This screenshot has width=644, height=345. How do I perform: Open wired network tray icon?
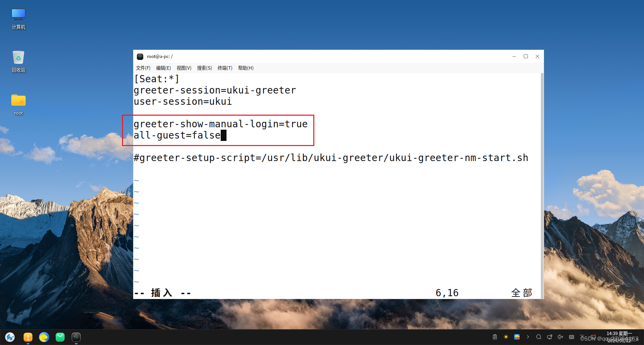point(550,337)
